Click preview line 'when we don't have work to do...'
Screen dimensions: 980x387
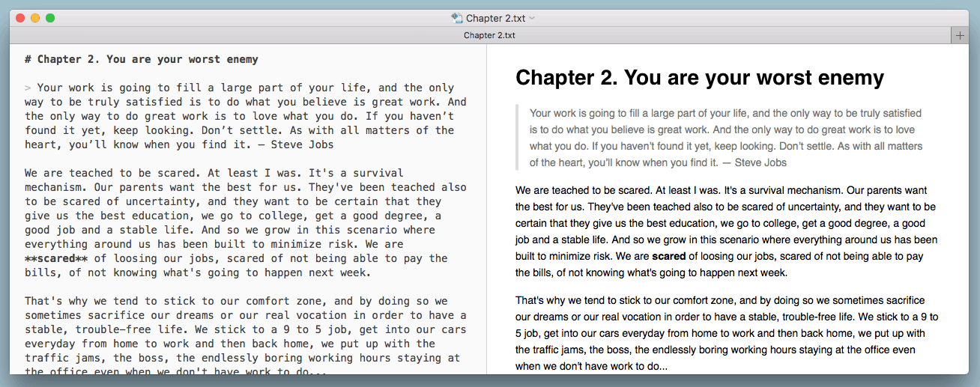tap(591, 367)
